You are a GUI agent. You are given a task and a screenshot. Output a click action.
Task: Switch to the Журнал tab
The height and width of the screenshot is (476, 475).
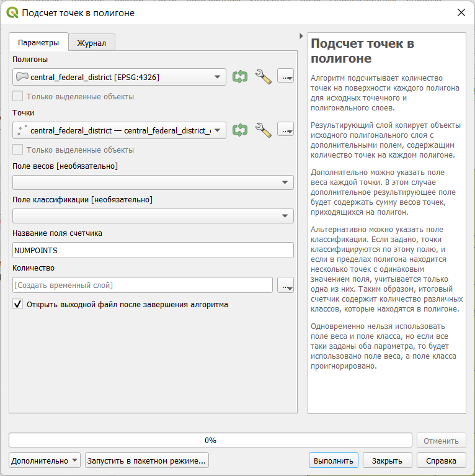[x=92, y=43]
